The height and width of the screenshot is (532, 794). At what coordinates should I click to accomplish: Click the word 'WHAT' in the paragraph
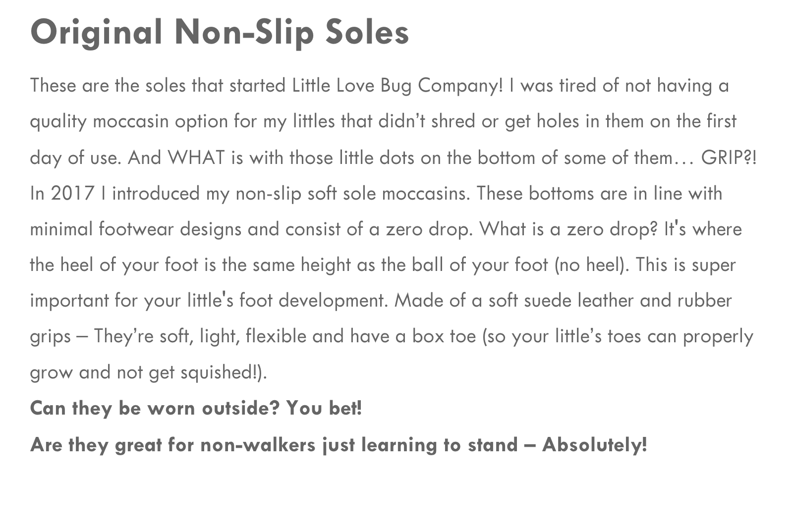click(196, 158)
